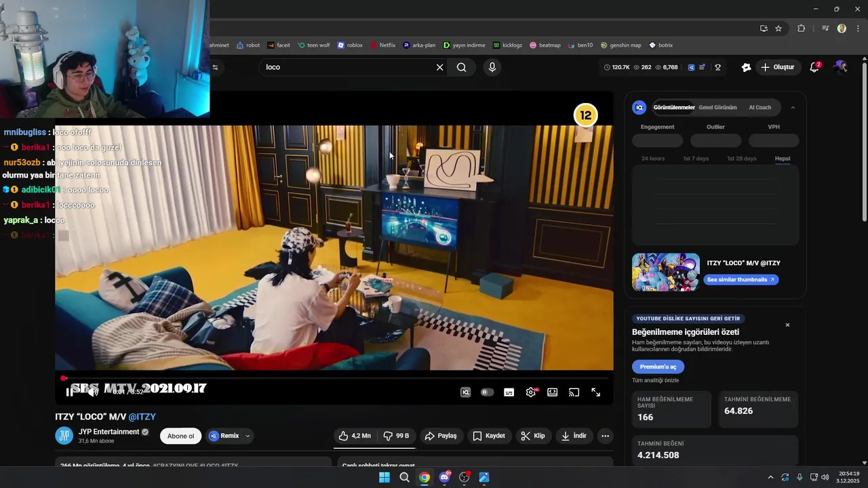Screen dimensions: 868x488
Task: Click the Oluştur create button
Action: pyautogui.click(x=777, y=67)
